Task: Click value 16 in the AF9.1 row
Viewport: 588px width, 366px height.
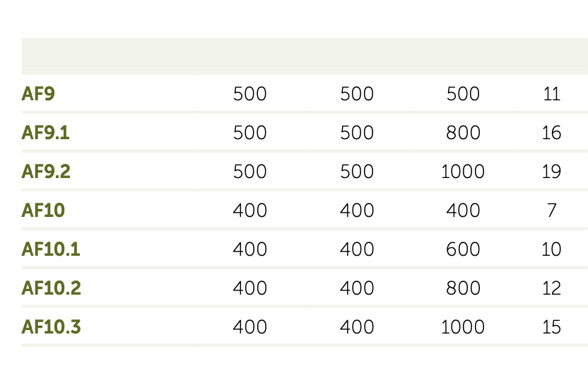Action: tap(552, 133)
